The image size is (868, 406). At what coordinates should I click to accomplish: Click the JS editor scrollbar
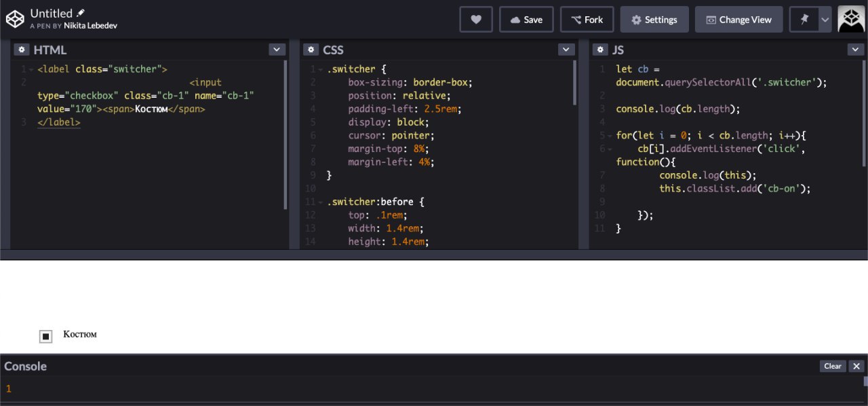pos(864,113)
